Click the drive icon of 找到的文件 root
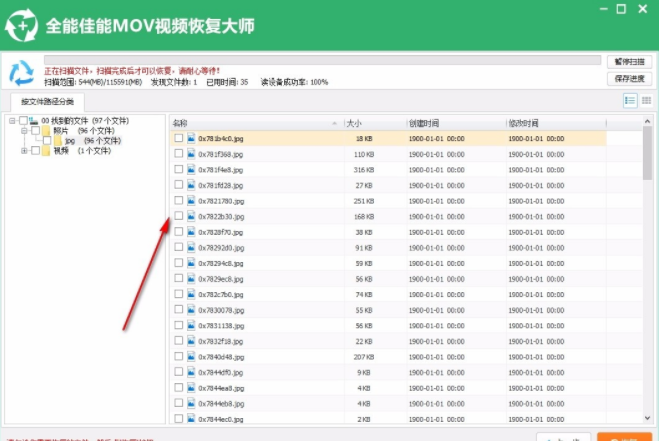 (35, 121)
